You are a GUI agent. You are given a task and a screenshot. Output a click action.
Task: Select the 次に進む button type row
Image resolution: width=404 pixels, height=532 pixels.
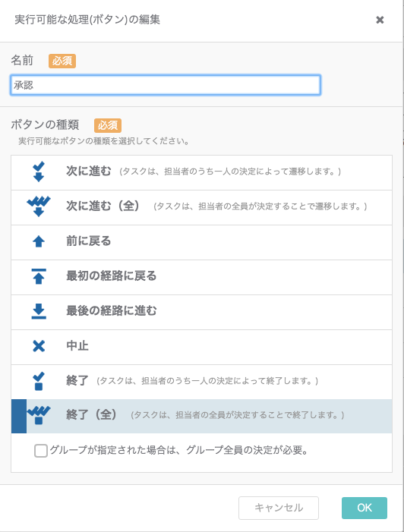point(202,173)
